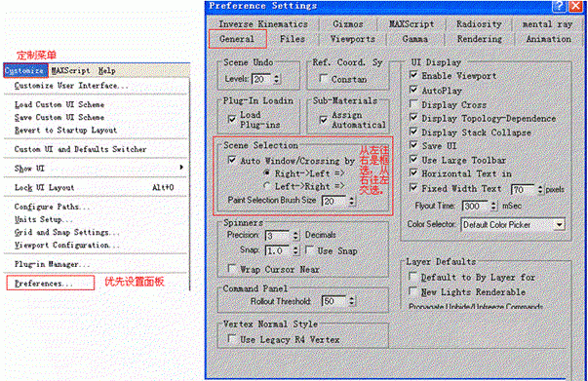Switch to the General tab
Viewport: 588px width, 381px height.
[x=237, y=39]
